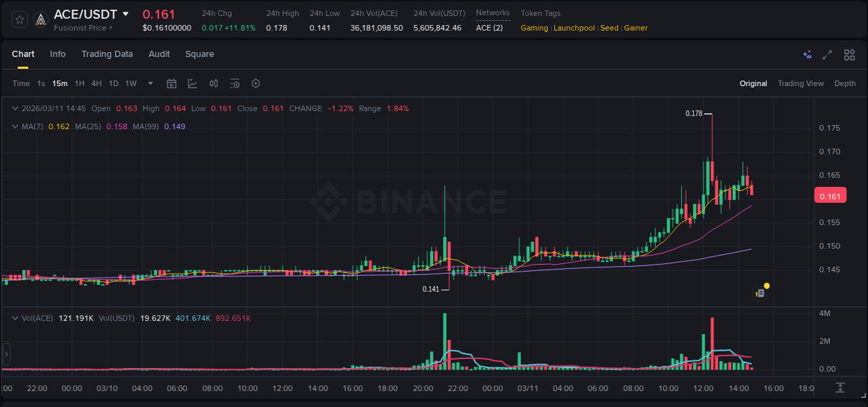Open the indicator line chart icon

click(x=193, y=83)
